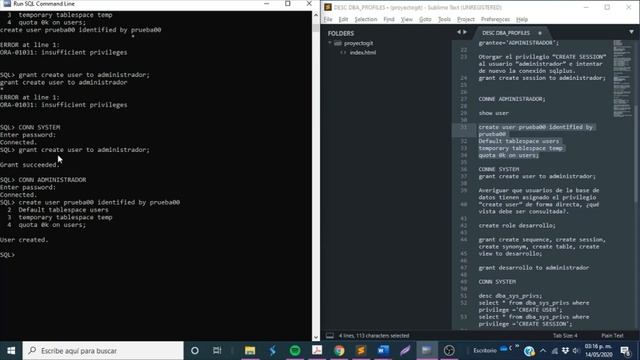Screen dimensions: 640x360
Task: Open the Escritorio toolbar on taskbar
Action: coord(485,351)
